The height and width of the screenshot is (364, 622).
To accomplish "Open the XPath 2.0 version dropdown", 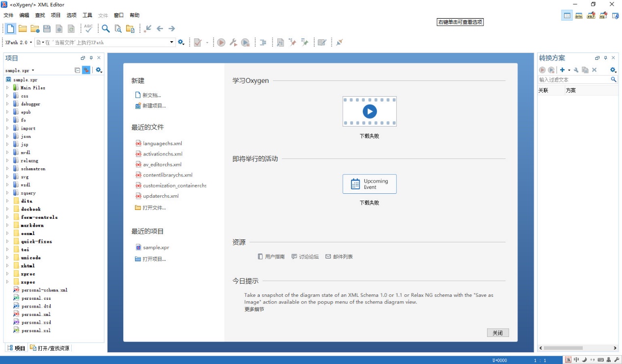I will [x=19, y=43].
